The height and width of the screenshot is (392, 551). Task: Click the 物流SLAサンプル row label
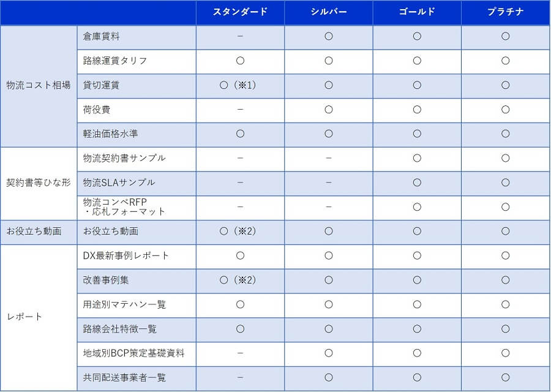[x=119, y=183]
